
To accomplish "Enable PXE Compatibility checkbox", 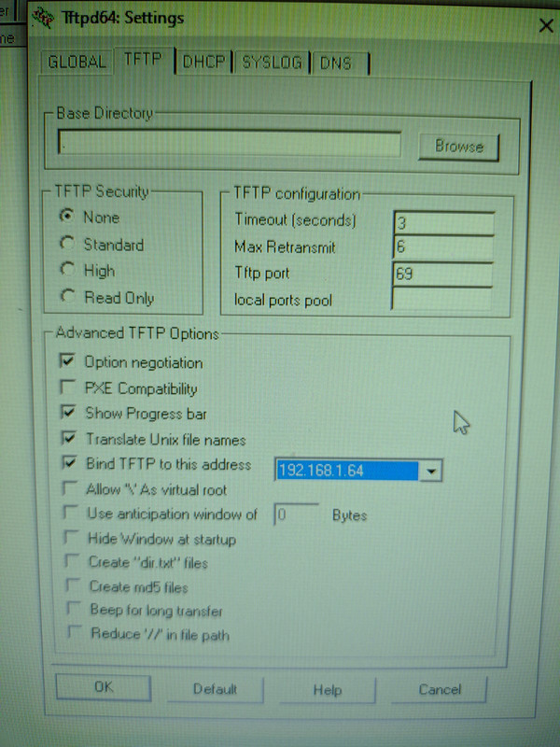I will tap(67, 387).
